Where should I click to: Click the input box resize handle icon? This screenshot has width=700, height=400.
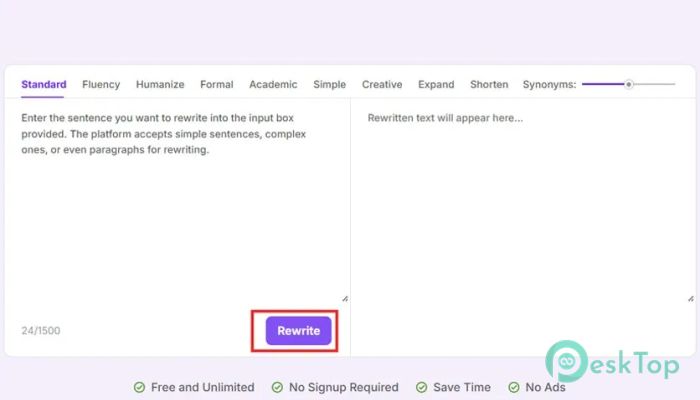(345, 299)
